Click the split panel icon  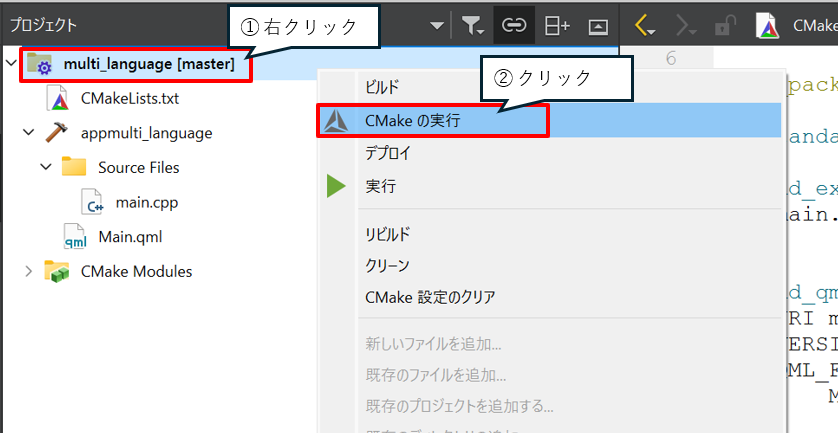[556, 25]
